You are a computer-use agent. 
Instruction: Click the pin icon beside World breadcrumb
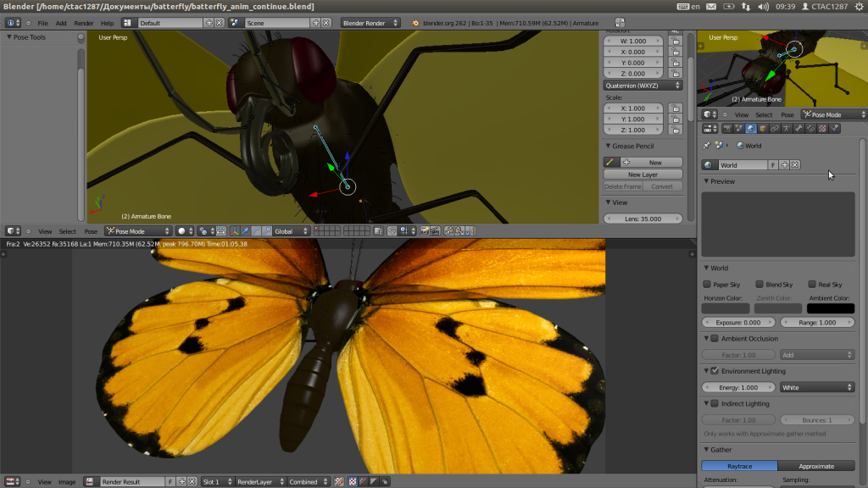707,146
